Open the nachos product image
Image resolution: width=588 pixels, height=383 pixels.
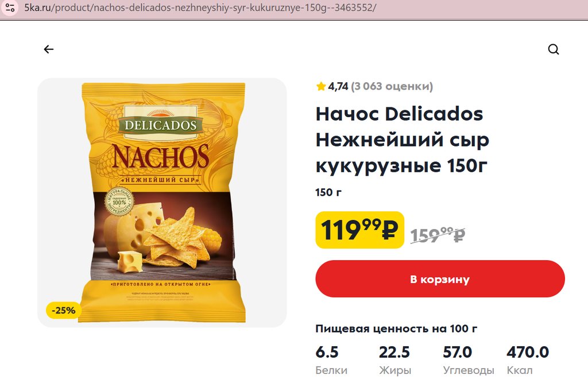163,202
